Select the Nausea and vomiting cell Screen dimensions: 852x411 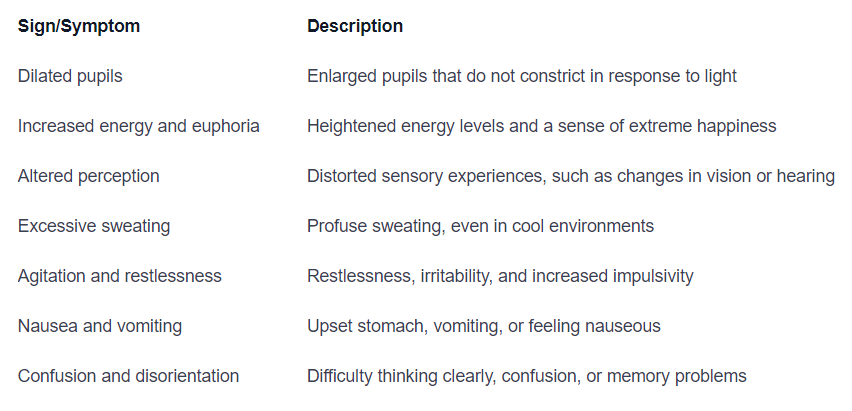pos(99,326)
